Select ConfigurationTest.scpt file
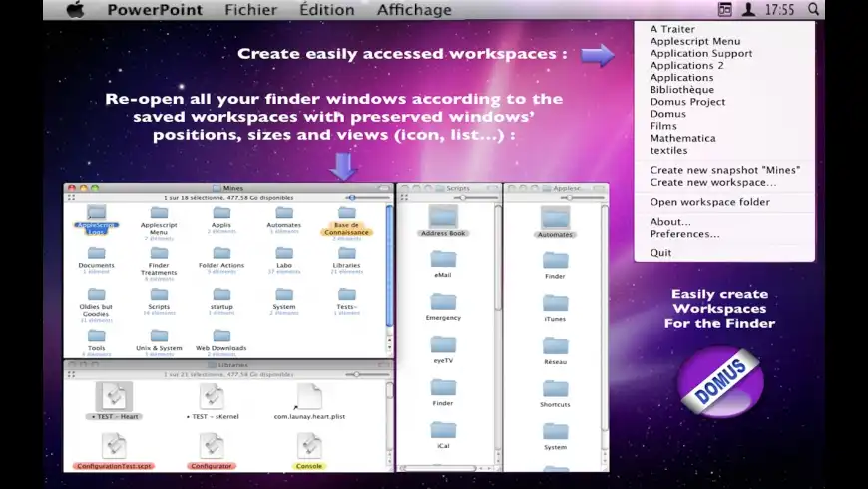868x489 pixels. coord(114,451)
